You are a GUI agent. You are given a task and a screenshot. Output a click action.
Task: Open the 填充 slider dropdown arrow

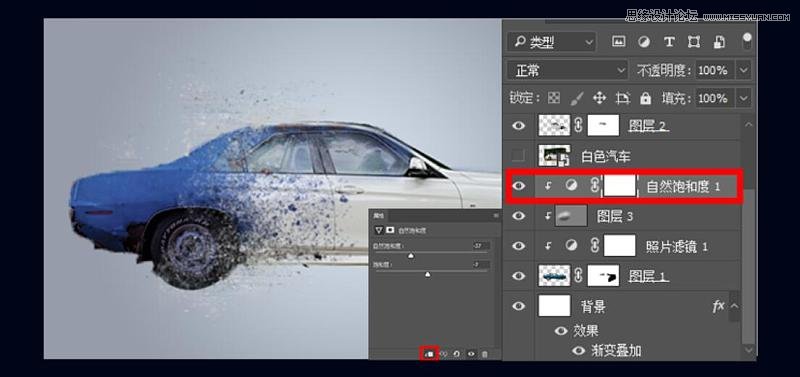744,97
